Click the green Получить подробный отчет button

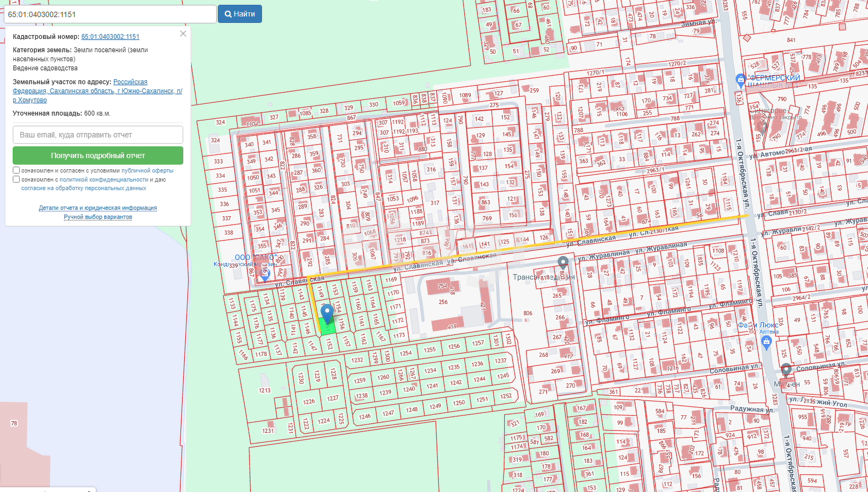98,155
